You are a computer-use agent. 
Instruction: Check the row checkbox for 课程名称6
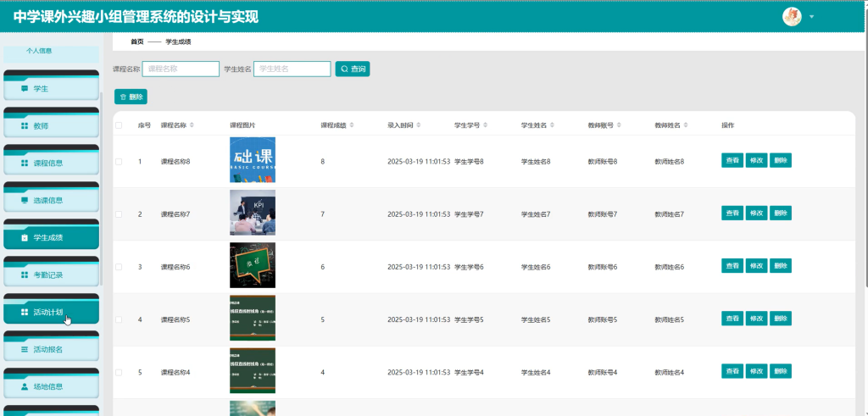119,267
